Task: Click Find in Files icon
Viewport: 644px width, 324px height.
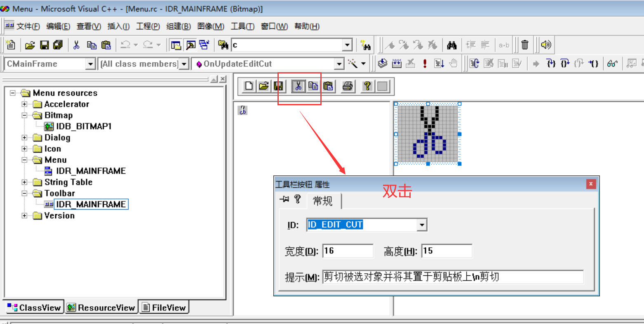Action: (x=223, y=45)
